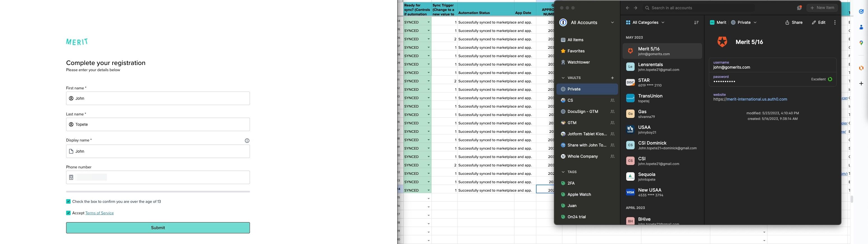Screen dimensions: 868x244
Task: Open the Share with John To... vault
Action: pos(587,145)
